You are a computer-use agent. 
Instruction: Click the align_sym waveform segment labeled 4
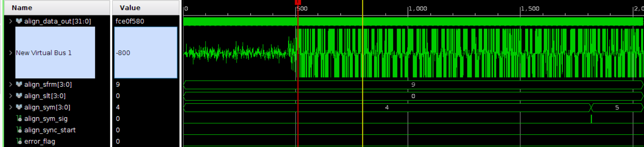click(x=387, y=107)
